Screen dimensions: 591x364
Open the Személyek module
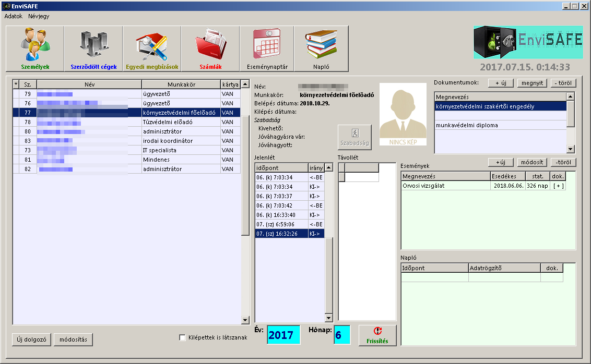point(35,49)
